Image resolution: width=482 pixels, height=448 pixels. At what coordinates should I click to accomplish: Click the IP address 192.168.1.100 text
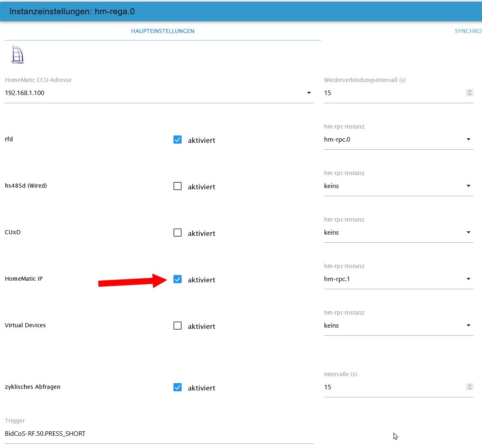[24, 93]
